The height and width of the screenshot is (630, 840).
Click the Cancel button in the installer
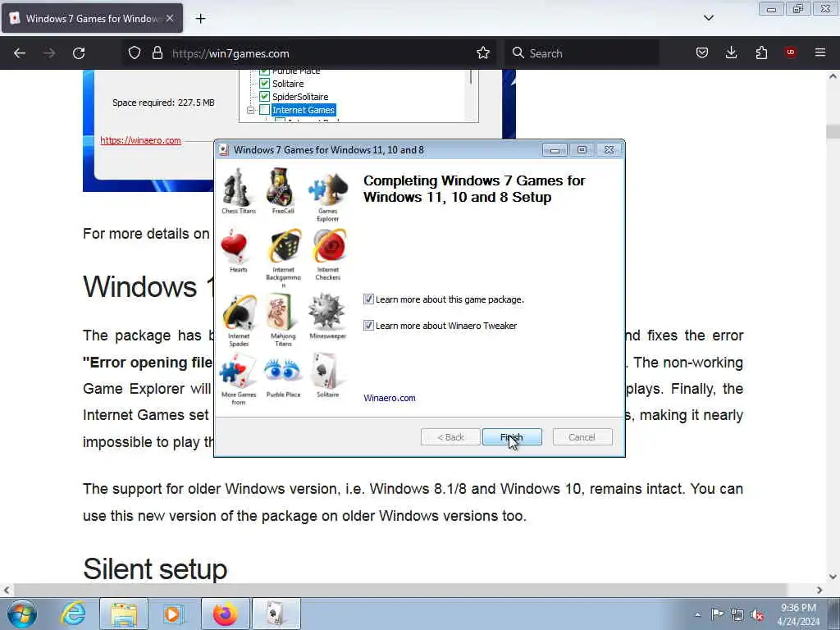[582, 437]
